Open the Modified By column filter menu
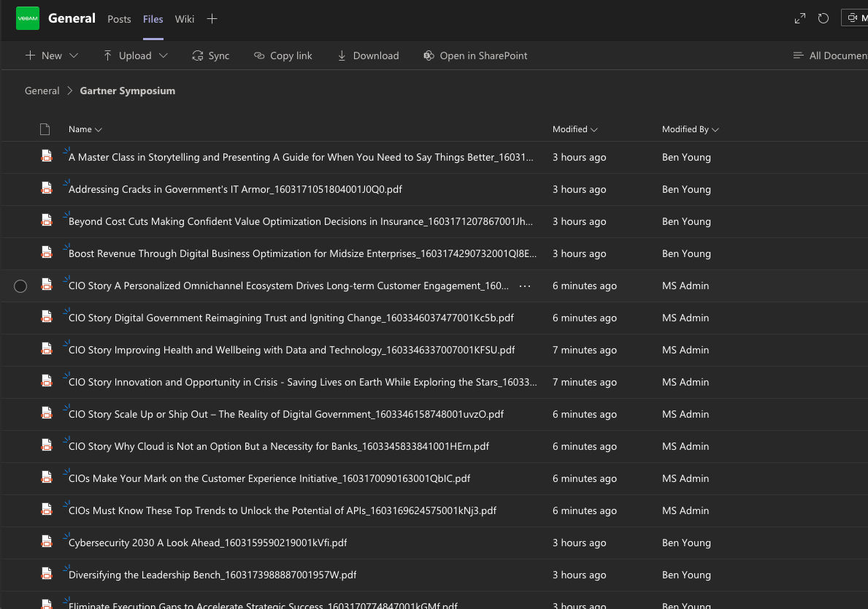Image resolution: width=868 pixels, height=609 pixels. [x=691, y=129]
